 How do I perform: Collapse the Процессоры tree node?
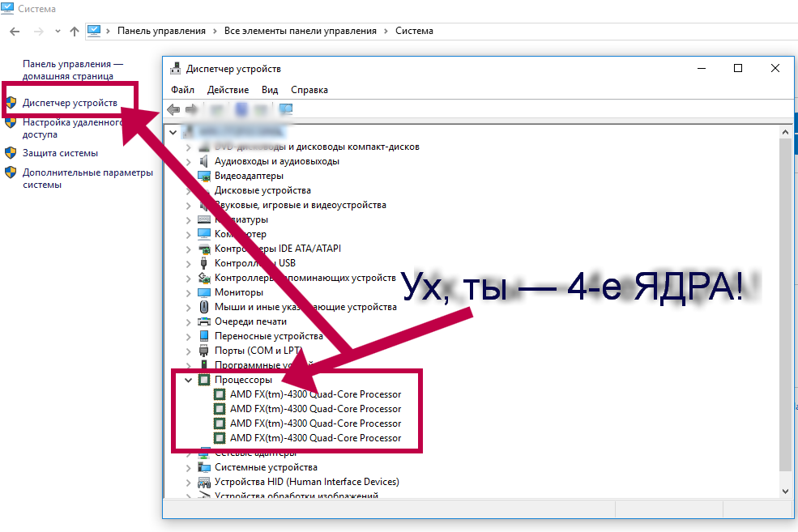pos(189,380)
